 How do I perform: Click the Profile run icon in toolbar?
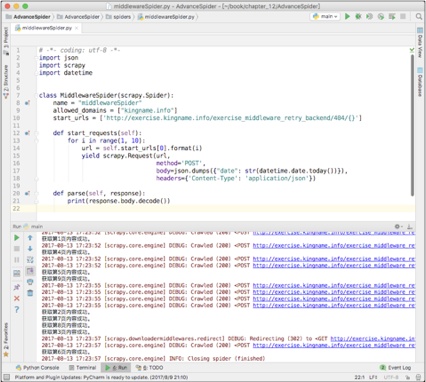tap(381, 16)
